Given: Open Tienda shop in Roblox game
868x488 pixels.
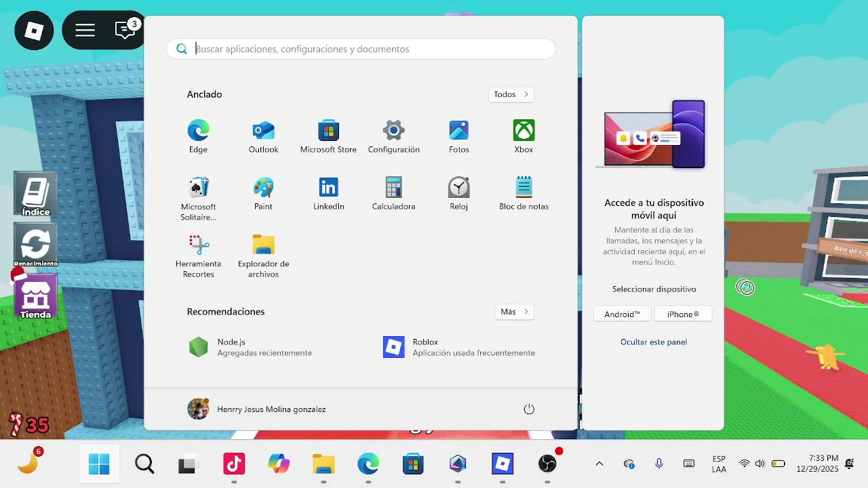Looking at the screenshot, I should pos(35,296).
